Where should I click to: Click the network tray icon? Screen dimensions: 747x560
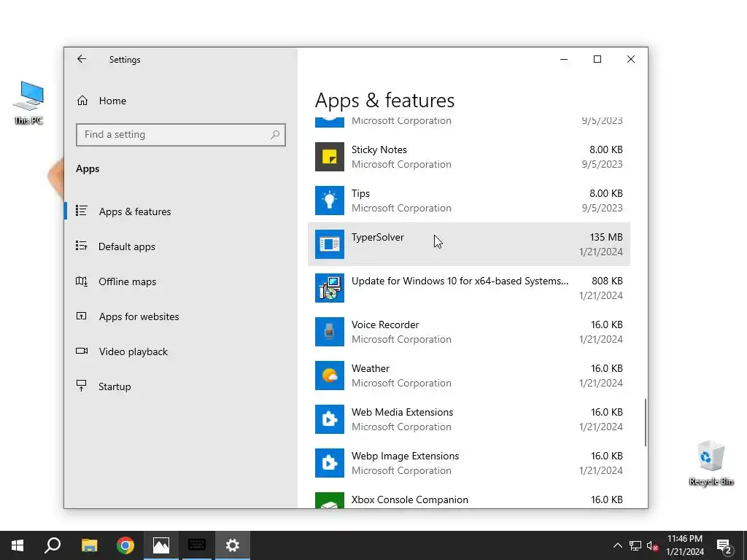635,545
